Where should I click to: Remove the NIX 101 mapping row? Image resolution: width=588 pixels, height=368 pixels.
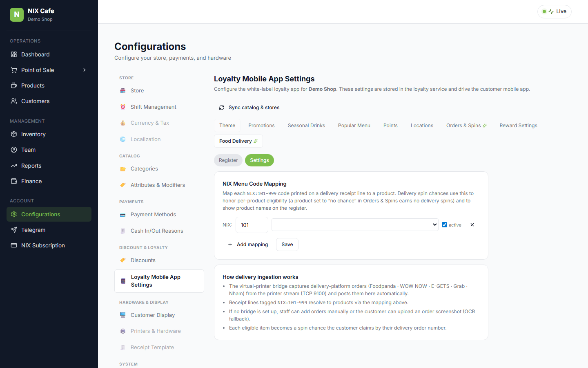point(472,225)
